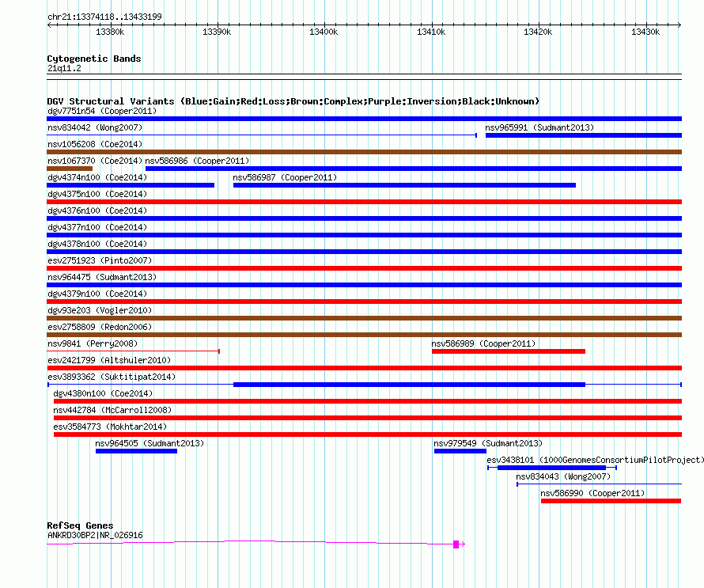Screen dimensions: 704x588
Task: Select the nsv1067370 (Coe2014) label
Action: 95,161
